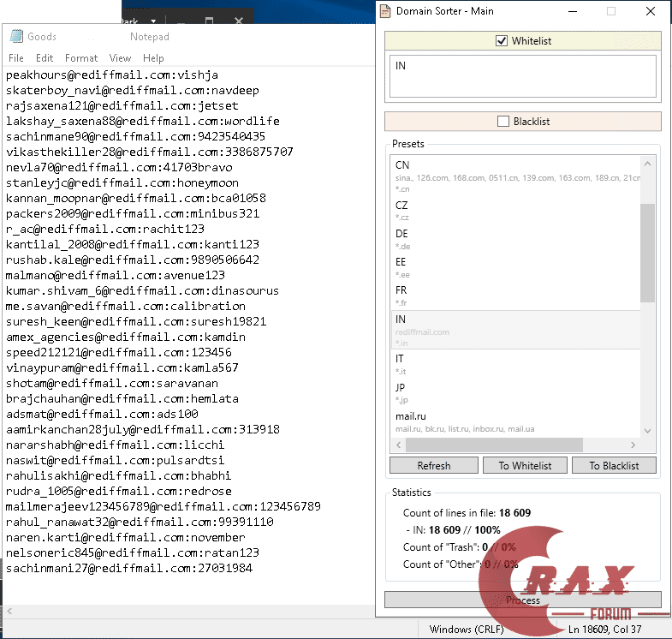Click the Count of lines in file value
The image size is (672, 639).
pos(514,513)
